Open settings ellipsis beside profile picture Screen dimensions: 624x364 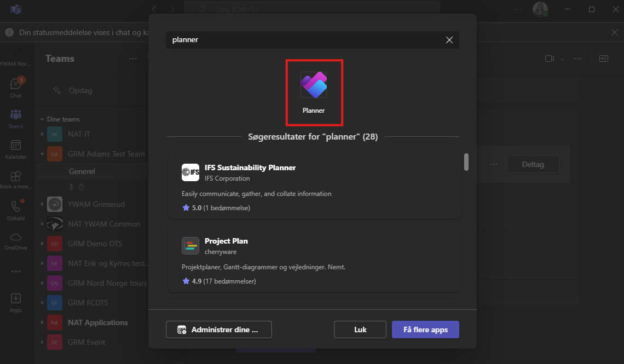coord(518,9)
